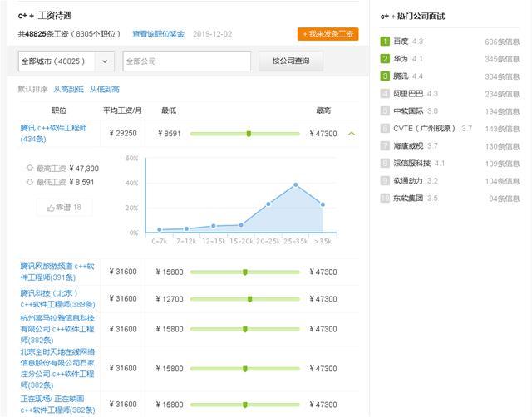Viewport: 532px width, 417px height.
Task: Open 北京全时天地在线网络 c++软件工程师 link
Action: click(57, 368)
